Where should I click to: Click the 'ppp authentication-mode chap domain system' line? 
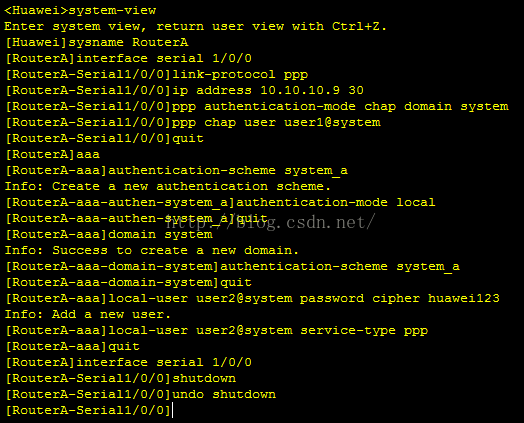(257, 107)
